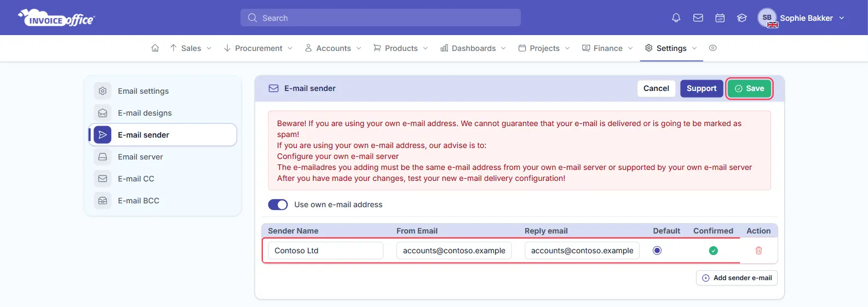Click the Default column header
868x307 pixels.
click(666, 231)
